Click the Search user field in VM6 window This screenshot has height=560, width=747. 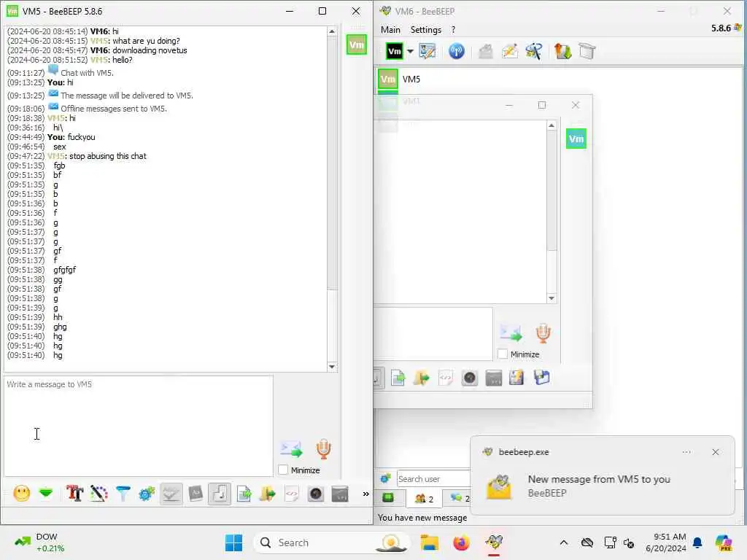click(x=433, y=479)
